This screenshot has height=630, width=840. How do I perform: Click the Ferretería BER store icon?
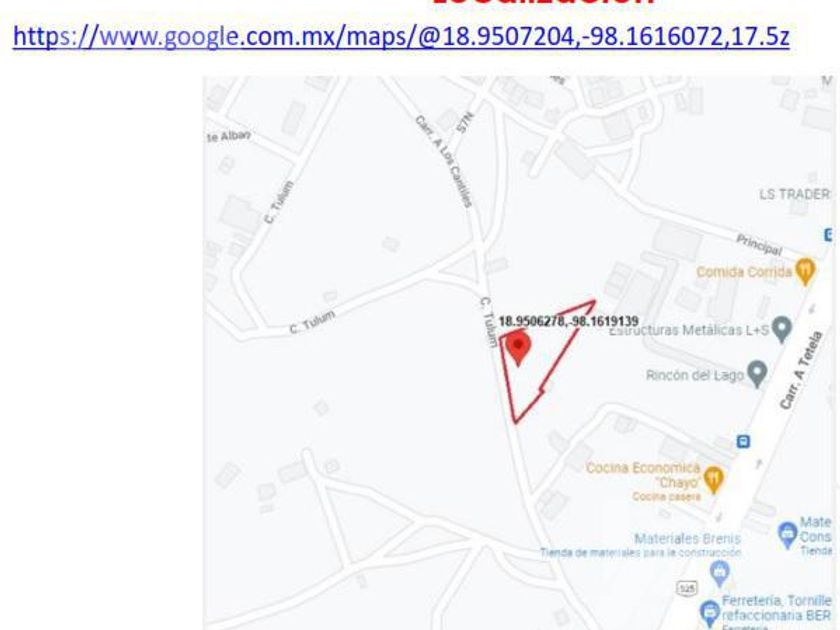point(709,612)
